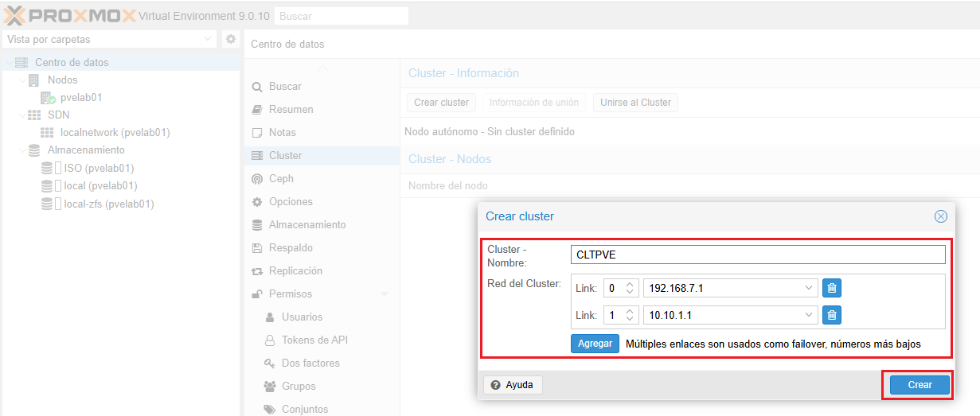This screenshot has height=416, width=980.
Task: Click the Agregar button
Action: [595, 344]
